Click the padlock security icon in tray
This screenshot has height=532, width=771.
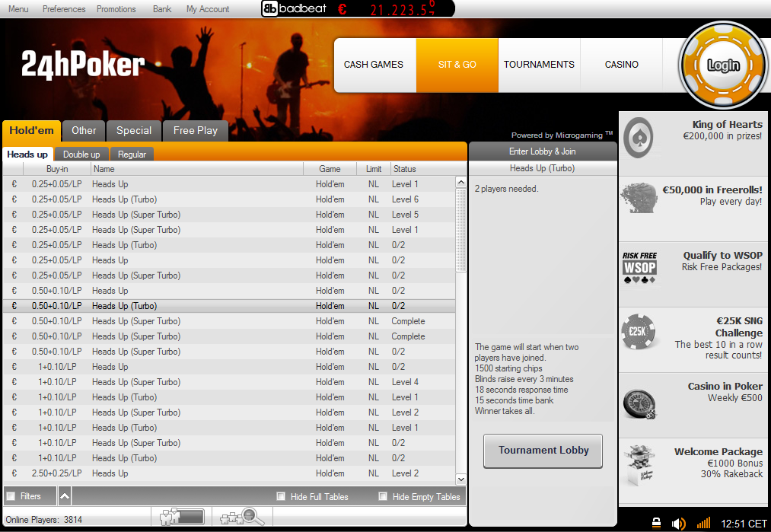[656, 523]
